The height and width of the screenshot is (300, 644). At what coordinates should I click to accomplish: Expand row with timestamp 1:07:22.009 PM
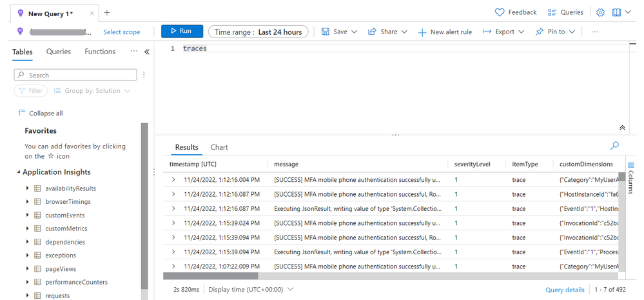tap(174, 266)
